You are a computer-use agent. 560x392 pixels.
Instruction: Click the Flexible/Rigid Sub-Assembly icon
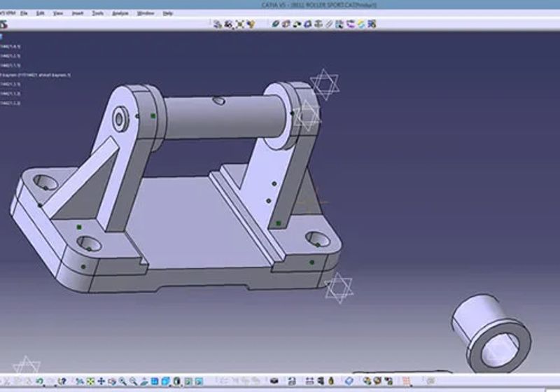coord(351,24)
